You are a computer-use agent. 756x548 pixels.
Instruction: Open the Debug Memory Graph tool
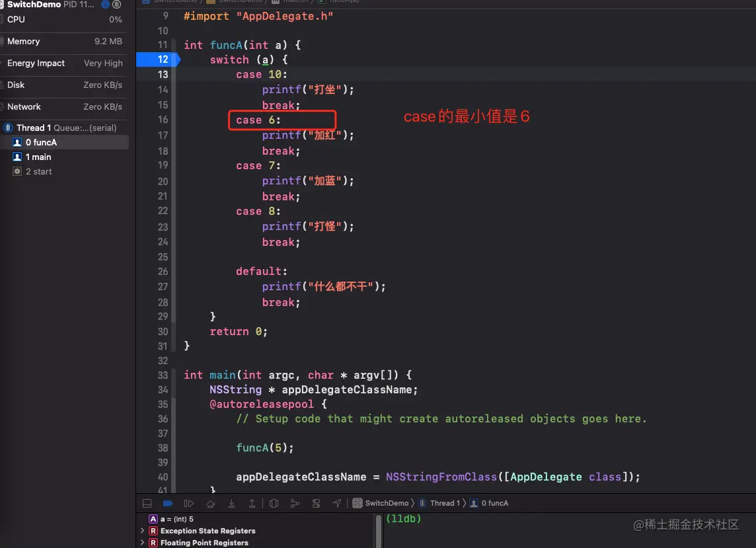(295, 503)
